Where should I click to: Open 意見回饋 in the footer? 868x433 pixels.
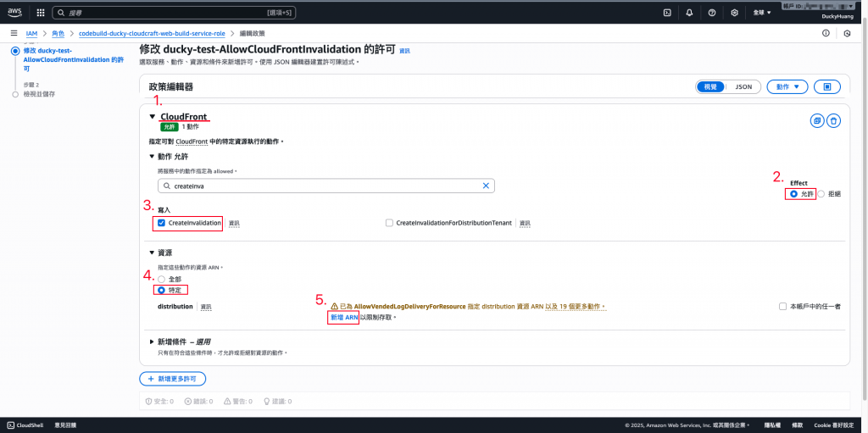(x=65, y=425)
